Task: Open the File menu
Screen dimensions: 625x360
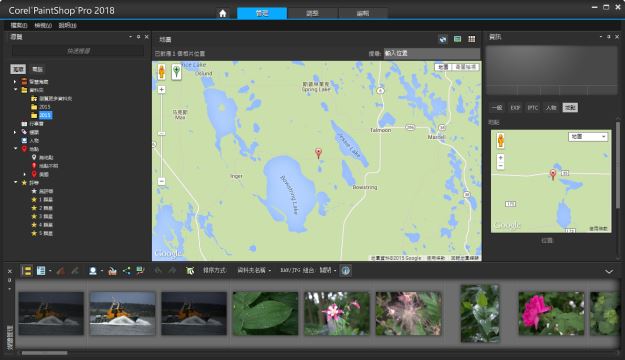Action: click(x=19, y=26)
